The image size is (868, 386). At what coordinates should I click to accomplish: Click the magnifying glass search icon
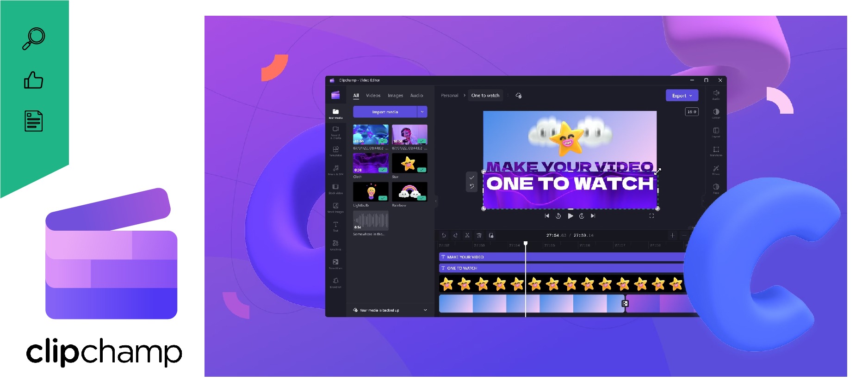(34, 38)
